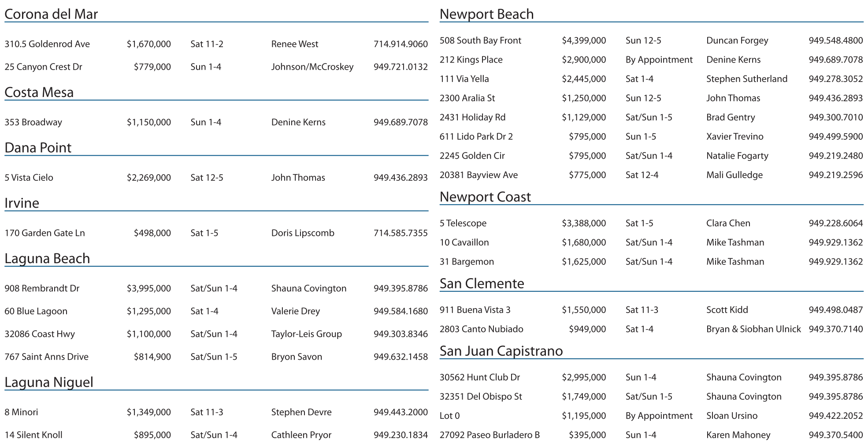This screenshot has height=447, width=868.
Task: Select agent Stephen Sutherland
Action: click(x=746, y=79)
